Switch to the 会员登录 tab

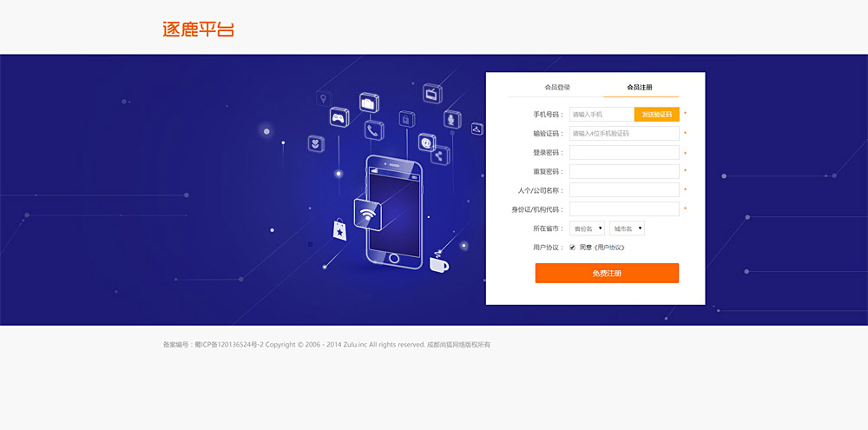[557, 87]
